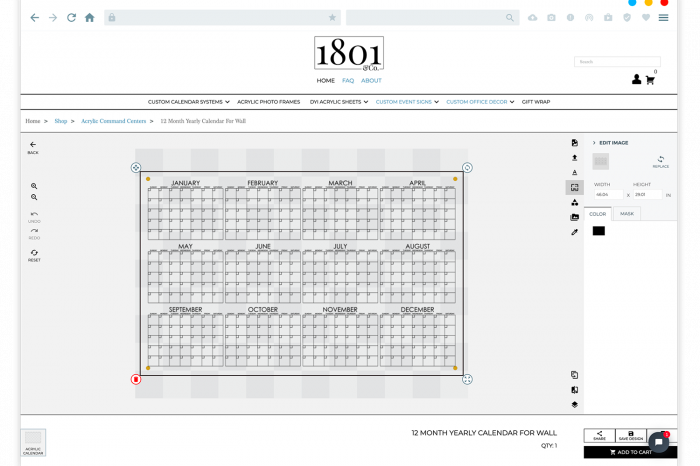
Task: Click the Home breadcrumb link
Action: coord(33,121)
